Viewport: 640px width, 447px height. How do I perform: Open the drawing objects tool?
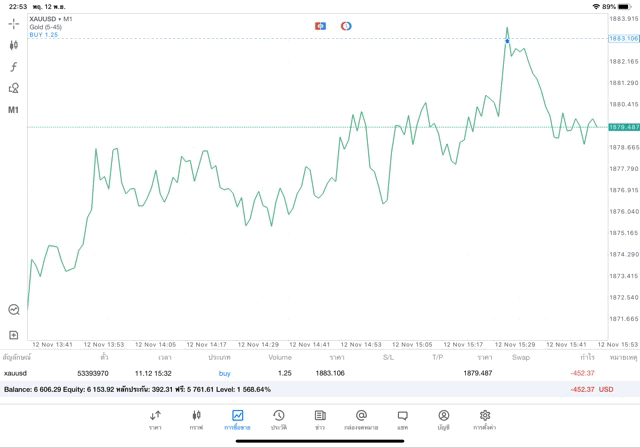tap(14, 88)
